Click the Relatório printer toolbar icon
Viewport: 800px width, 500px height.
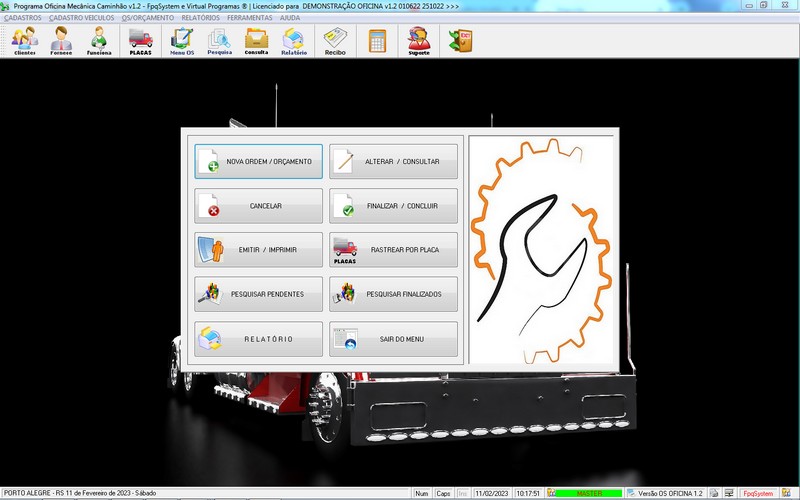point(294,41)
